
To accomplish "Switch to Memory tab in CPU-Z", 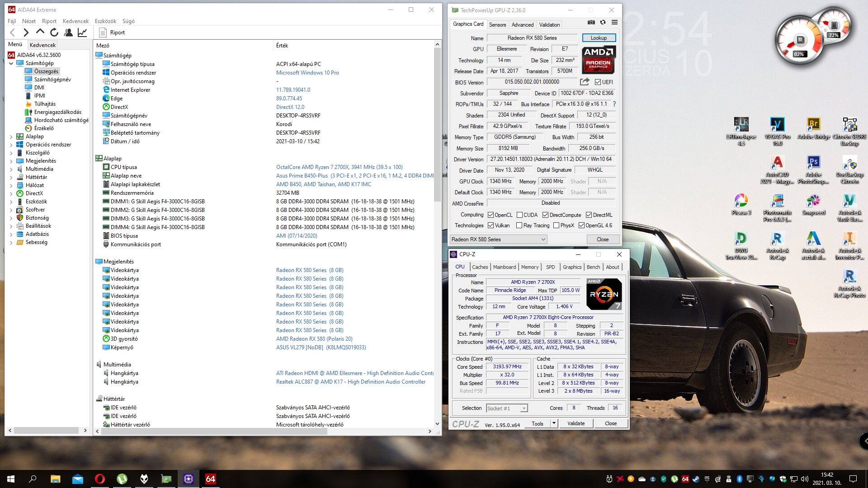I will 530,267.
